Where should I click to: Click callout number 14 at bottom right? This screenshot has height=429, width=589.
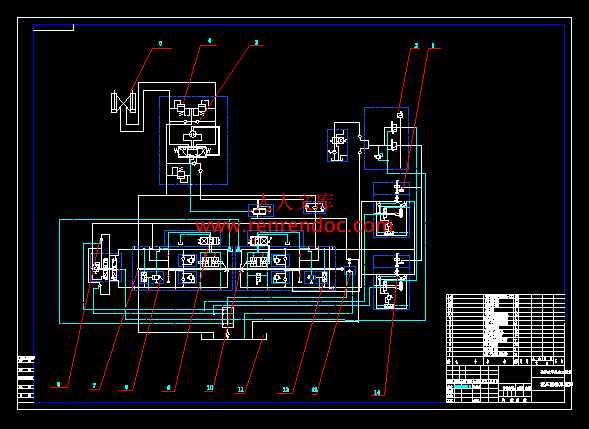tap(377, 393)
